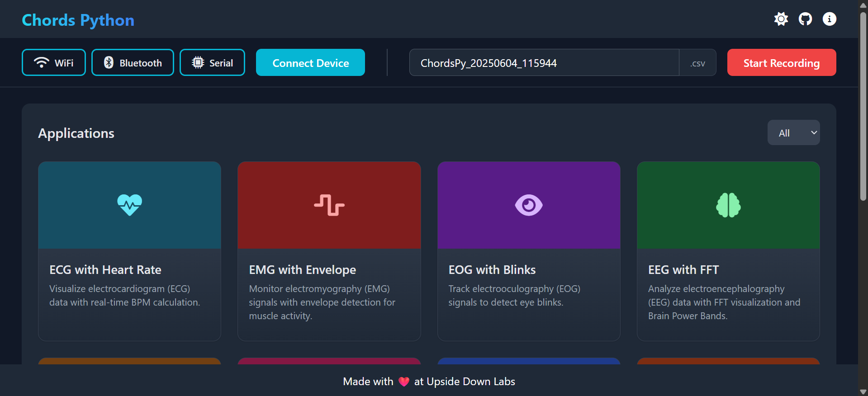Viewport: 868px width, 396px height.
Task: Open EEG with FFT title
Action: (x=683, y=270)
